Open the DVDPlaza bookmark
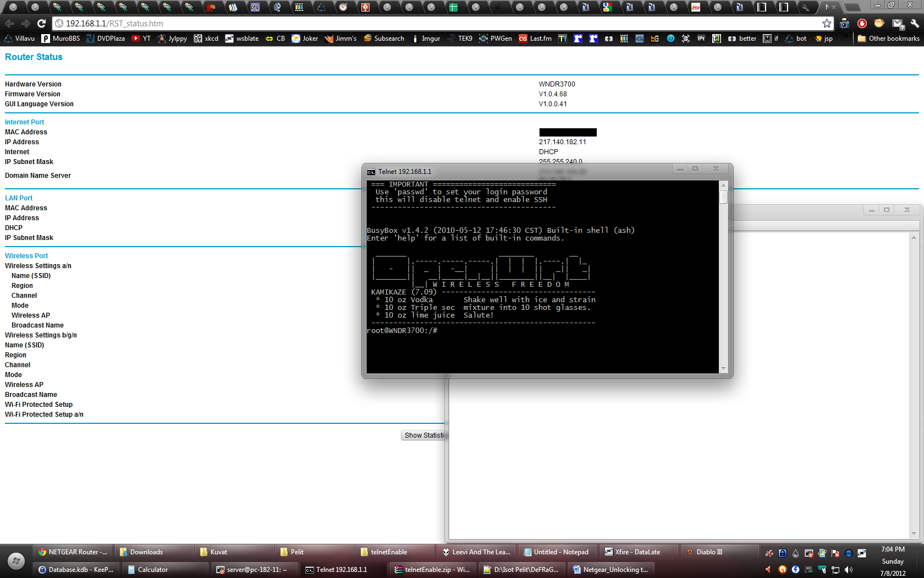This screenshot has height=578, width=924. coord(105,39)
